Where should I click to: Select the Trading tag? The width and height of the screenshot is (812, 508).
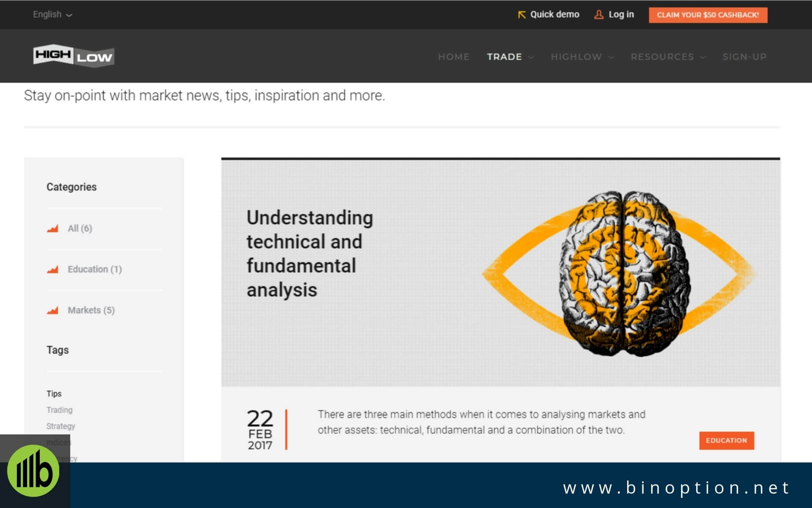tap(59, 410)
